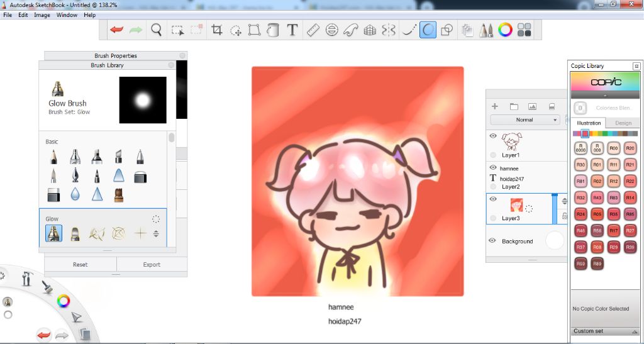Screen dimensions: 644x344
Task: Switch to the Design tab
Action: [623, 123]
